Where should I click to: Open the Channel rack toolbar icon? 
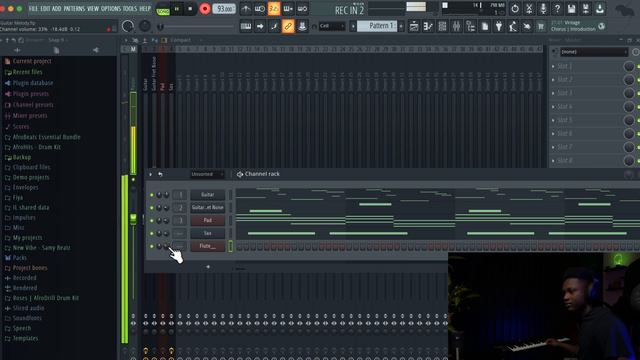tap(442, 27)
